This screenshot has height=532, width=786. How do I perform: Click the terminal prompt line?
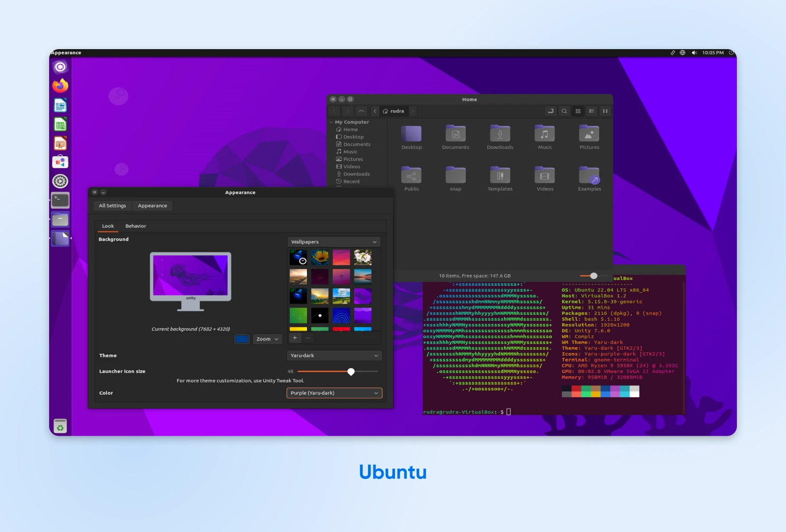(467, 412)
